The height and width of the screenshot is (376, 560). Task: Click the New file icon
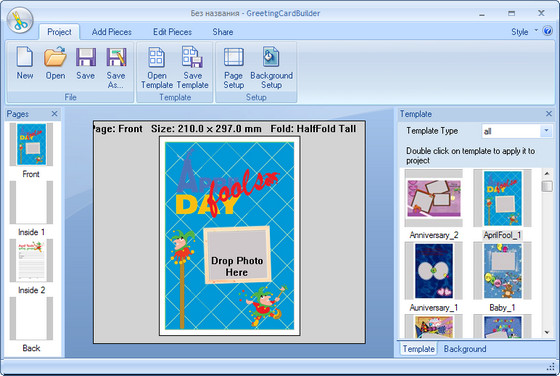click(25, 62)
